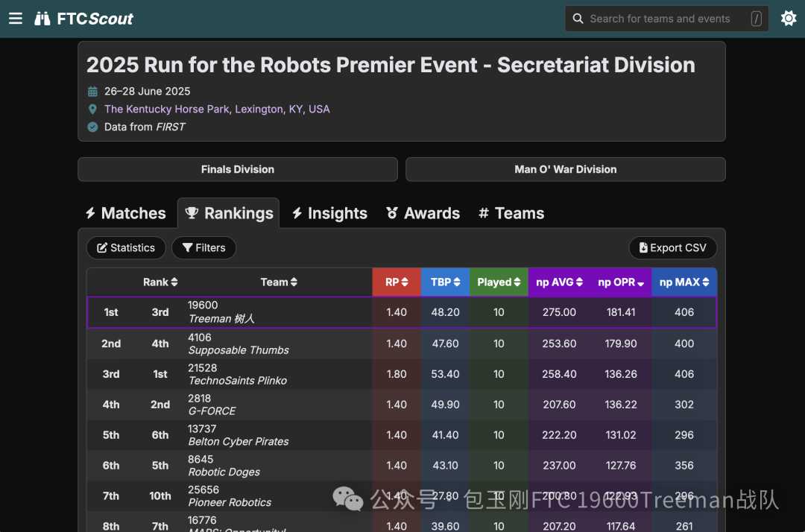Open the hamburger navigation menu
The image size is (805, 532).
point(16,19)
